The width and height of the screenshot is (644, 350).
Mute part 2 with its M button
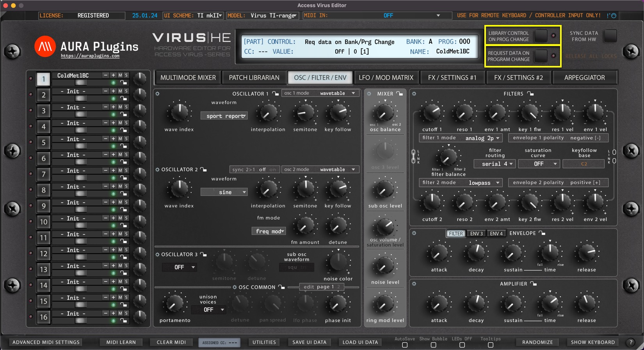[x=120, y=91]
